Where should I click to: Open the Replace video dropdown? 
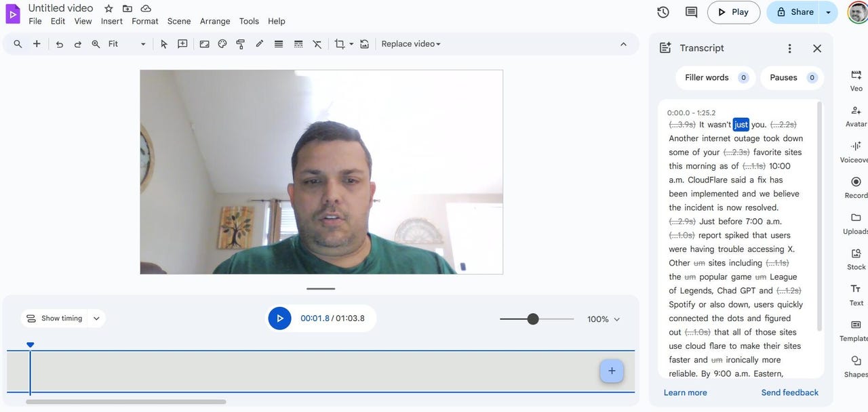pyautogui.click(x=411, y=44)
